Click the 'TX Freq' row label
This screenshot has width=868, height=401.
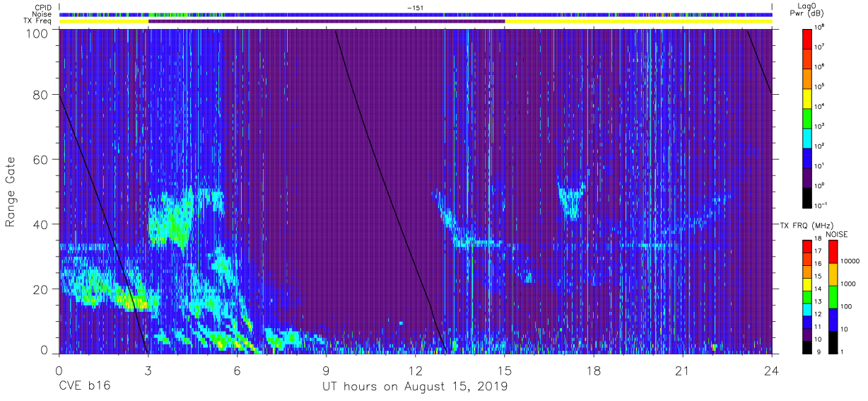pyautogui.click(x=39, y=21)
